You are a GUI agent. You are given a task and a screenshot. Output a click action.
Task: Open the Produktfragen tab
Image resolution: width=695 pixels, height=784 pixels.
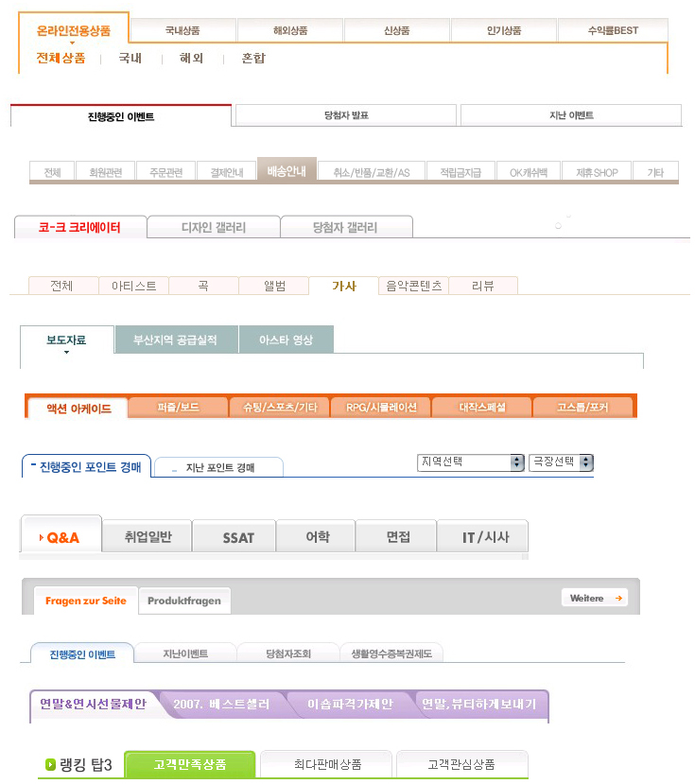click(184, 601)
